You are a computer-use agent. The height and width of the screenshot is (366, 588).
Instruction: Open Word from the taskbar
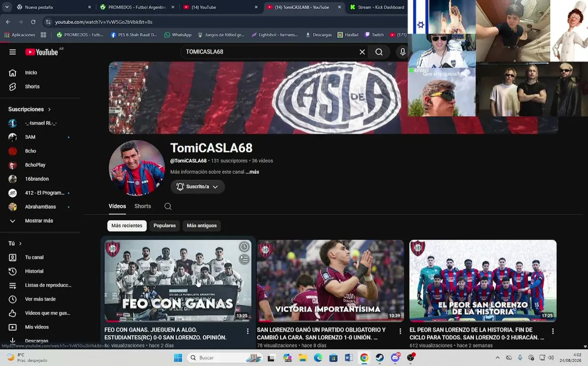coord(349,358)
